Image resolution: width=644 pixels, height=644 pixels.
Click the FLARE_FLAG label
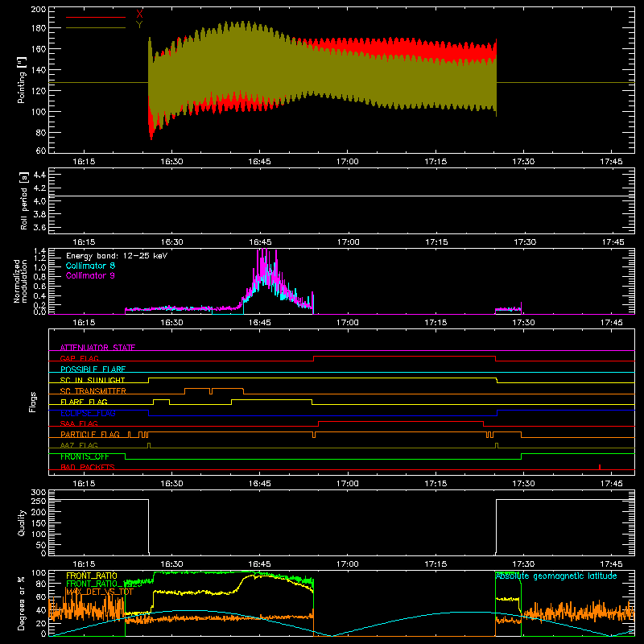[84, 402]
